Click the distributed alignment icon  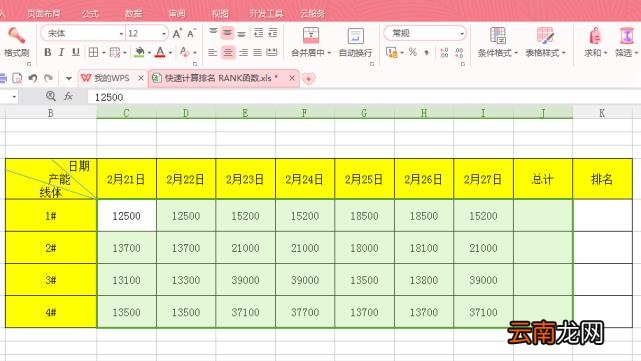(x=272, y=52)
